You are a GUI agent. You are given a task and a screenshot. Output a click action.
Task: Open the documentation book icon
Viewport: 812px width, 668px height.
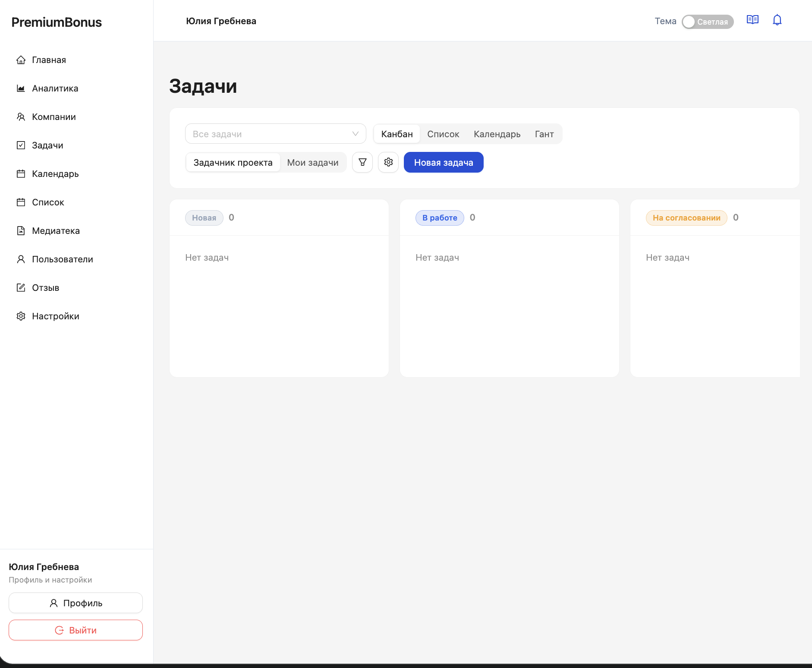tap(752, 20)
